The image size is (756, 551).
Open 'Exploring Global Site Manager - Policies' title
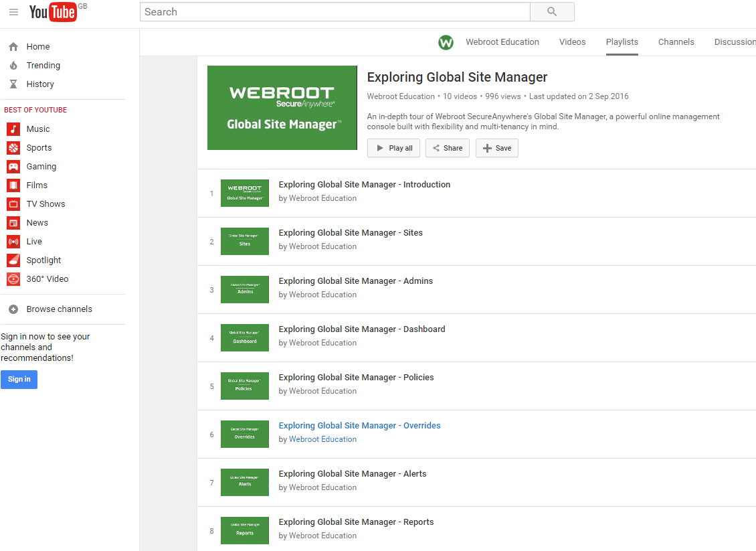coord(357,378)
